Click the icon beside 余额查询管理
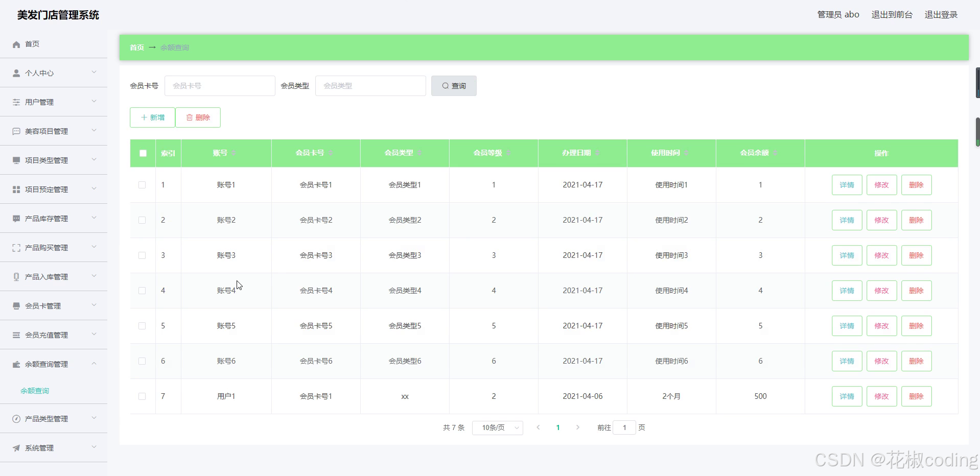 16,364
